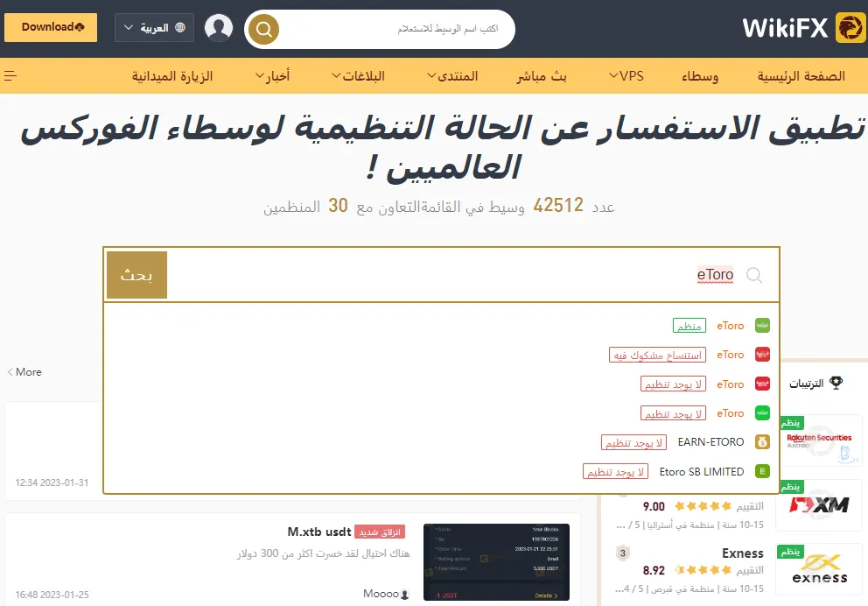This screenshot has height=606, width=868.
Task: Click the logo beside the suspicious clone eToro result
Action: pyautogui.click(x=762, y=355)
